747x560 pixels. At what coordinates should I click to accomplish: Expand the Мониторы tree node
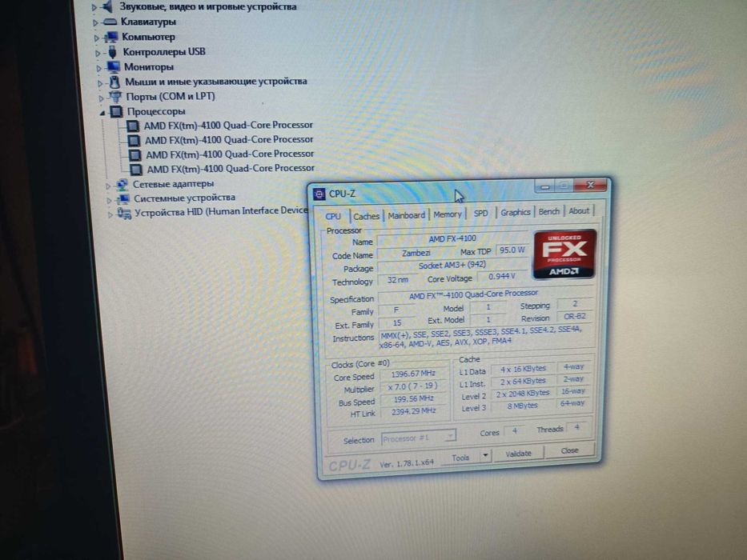(x=99, y=68)
